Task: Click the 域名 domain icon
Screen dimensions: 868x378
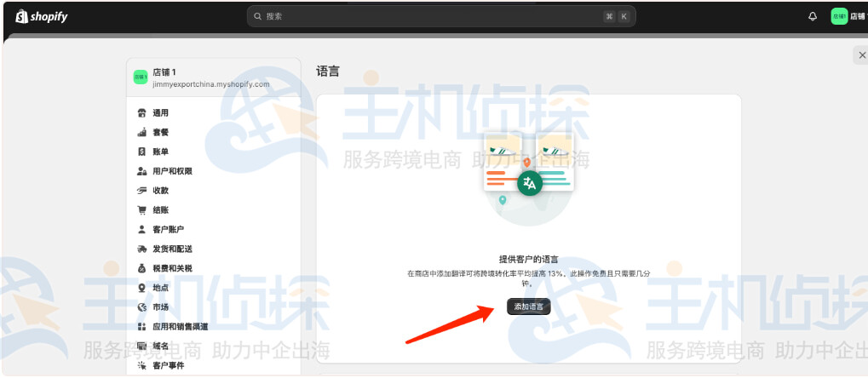Action: point(141,346)
